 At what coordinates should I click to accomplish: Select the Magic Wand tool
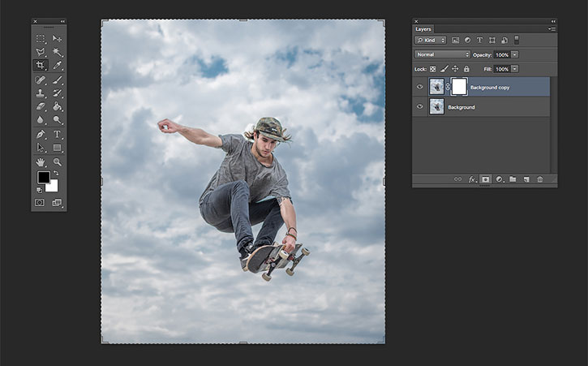pyautogui.click(x=57, y=52)
